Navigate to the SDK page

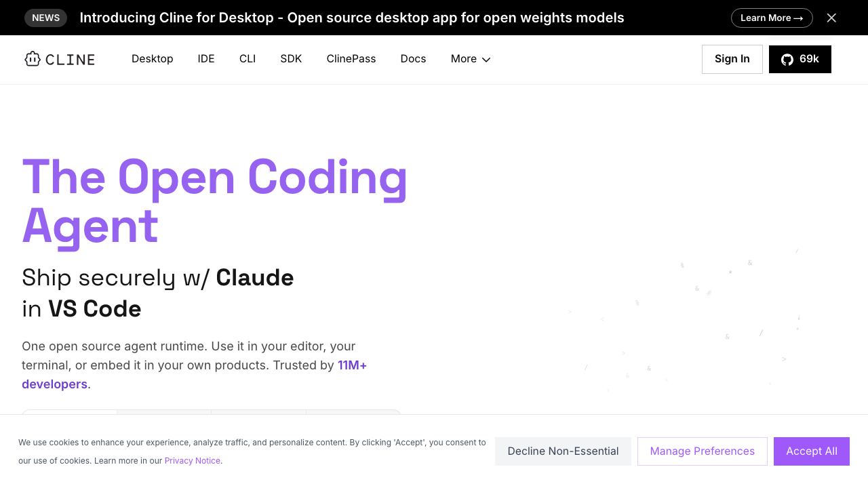(291, 59)
